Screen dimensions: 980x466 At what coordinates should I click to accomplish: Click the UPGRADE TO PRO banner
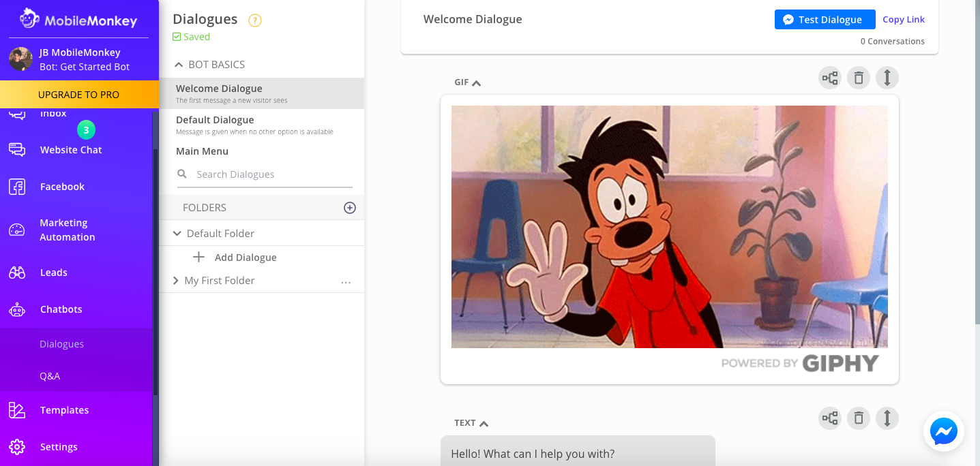coord(78,95)
